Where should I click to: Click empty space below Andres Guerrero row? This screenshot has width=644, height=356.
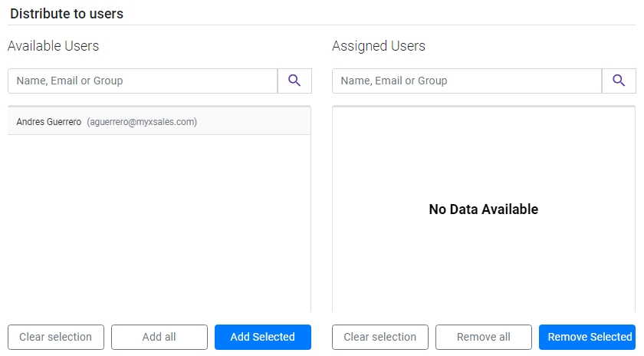pos(159,222)
